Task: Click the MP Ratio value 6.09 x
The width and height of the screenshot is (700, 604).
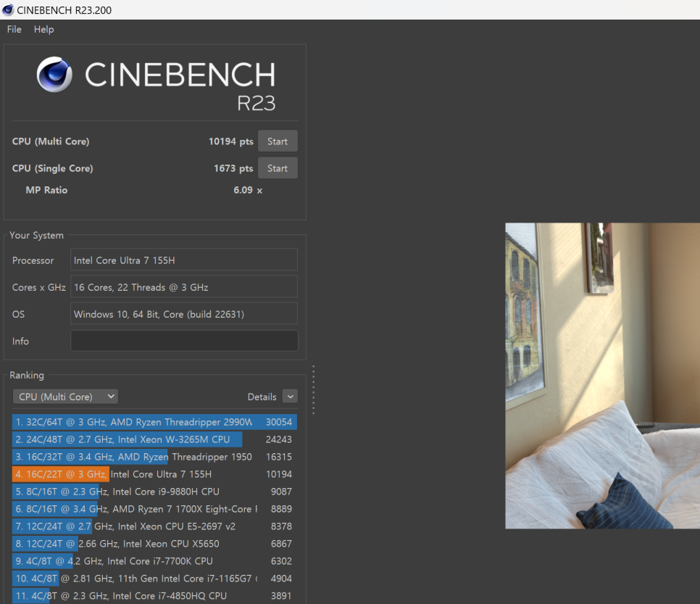Action: 248,190
